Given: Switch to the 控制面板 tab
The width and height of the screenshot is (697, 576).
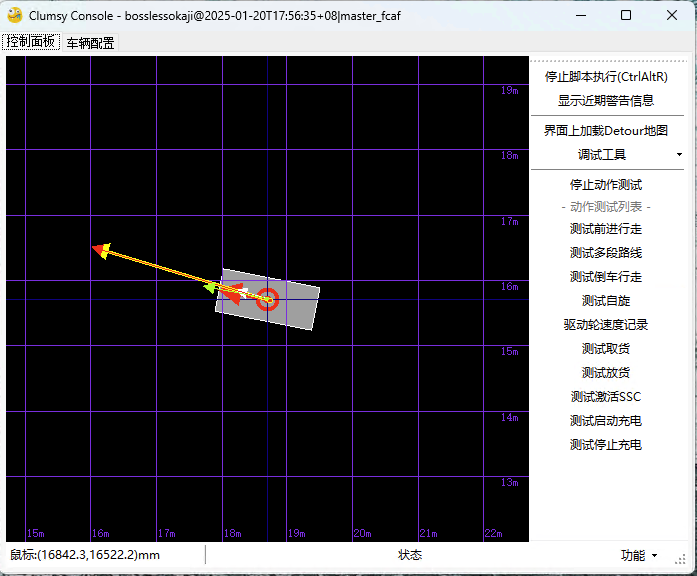Looking at the screenshot, I should pos(31,42).
